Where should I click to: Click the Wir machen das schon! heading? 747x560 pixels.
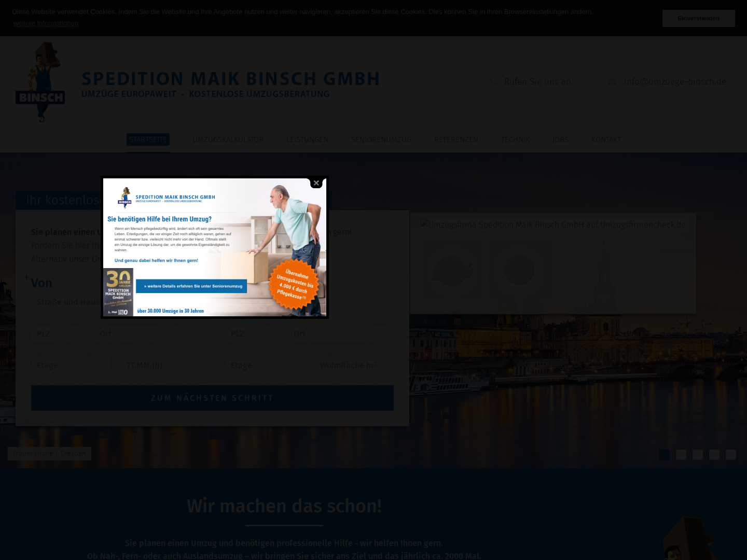[x=284, y=506]
